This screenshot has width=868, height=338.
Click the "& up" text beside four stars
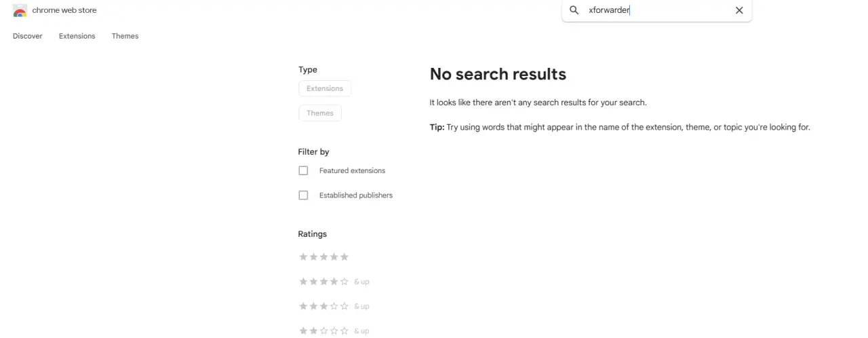coord(361,282)
